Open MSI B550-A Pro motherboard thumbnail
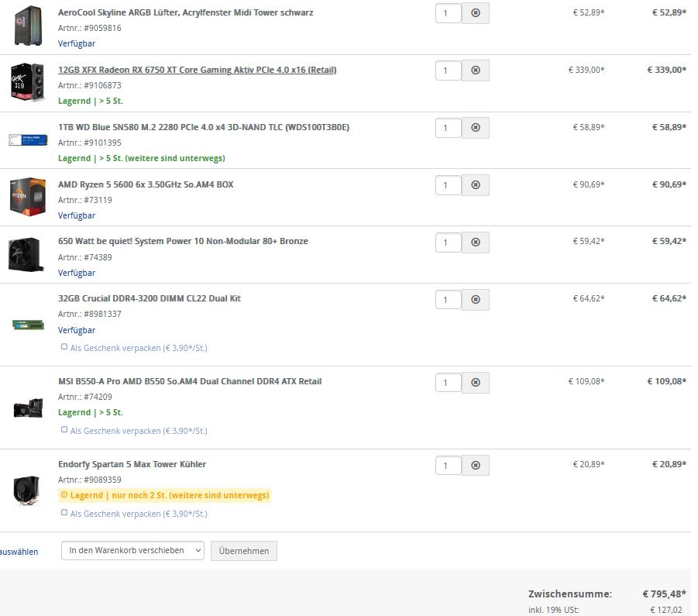Viewport: 698px width, 616px height. click(28, 408)
